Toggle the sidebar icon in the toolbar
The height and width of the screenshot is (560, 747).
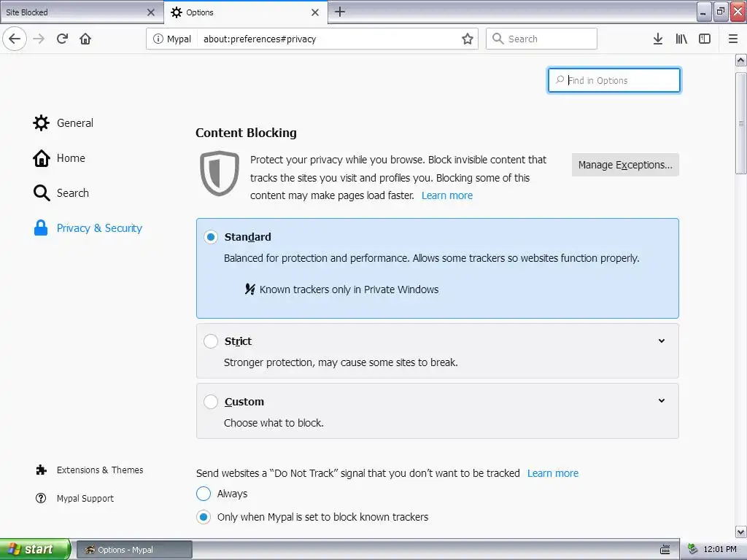[705, 39]
